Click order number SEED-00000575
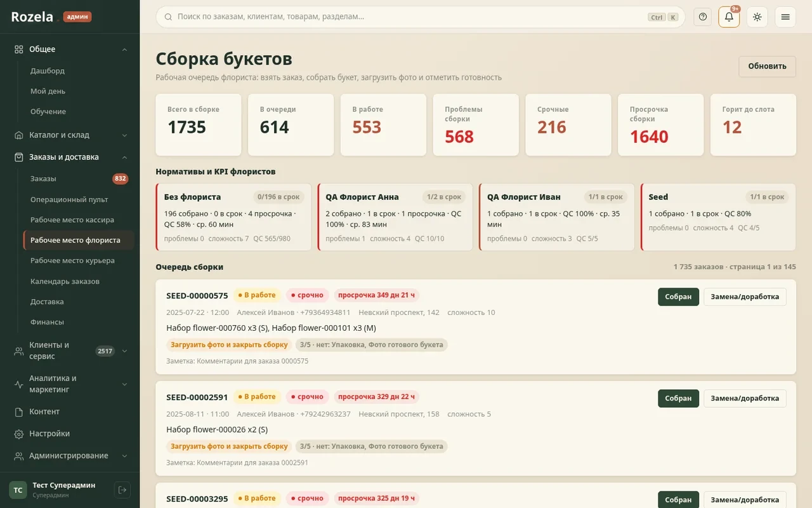 pos(197,295)
